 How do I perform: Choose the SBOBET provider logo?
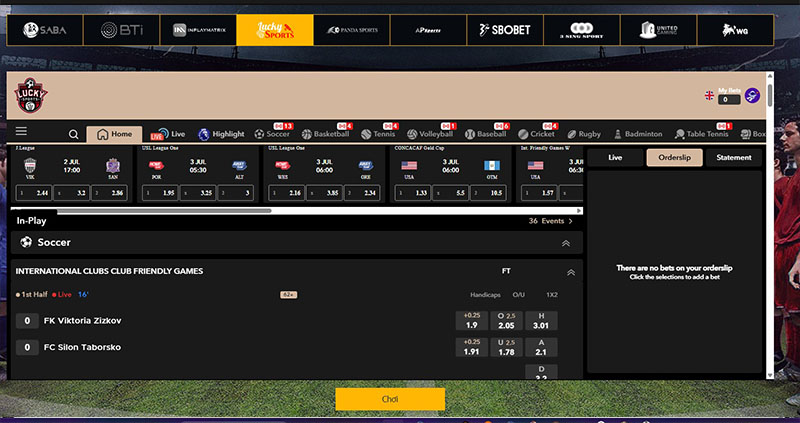(504, 30)
